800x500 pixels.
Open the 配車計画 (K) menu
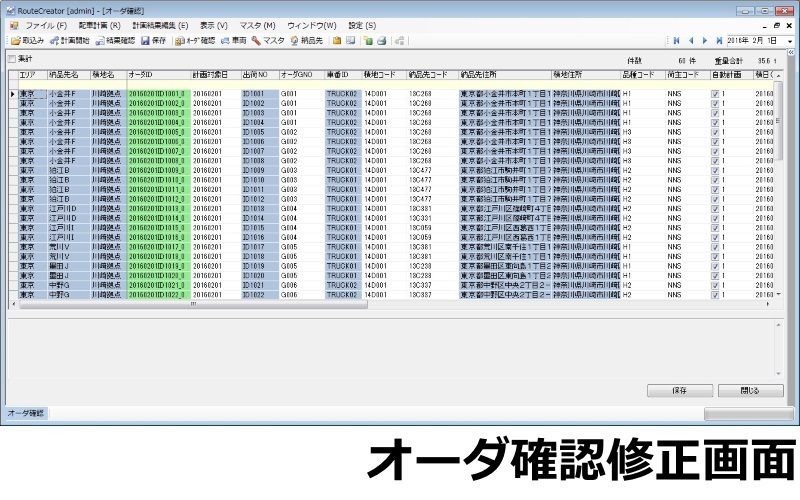[x=98, y=24]
